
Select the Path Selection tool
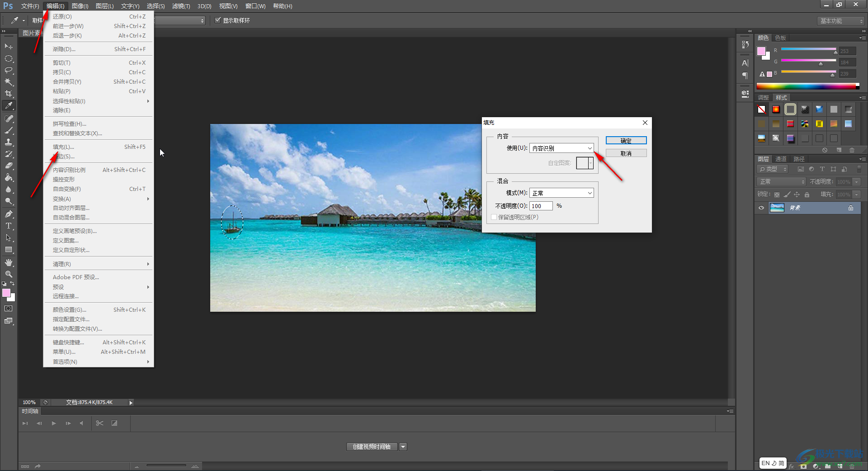click(x=9, y=238)
